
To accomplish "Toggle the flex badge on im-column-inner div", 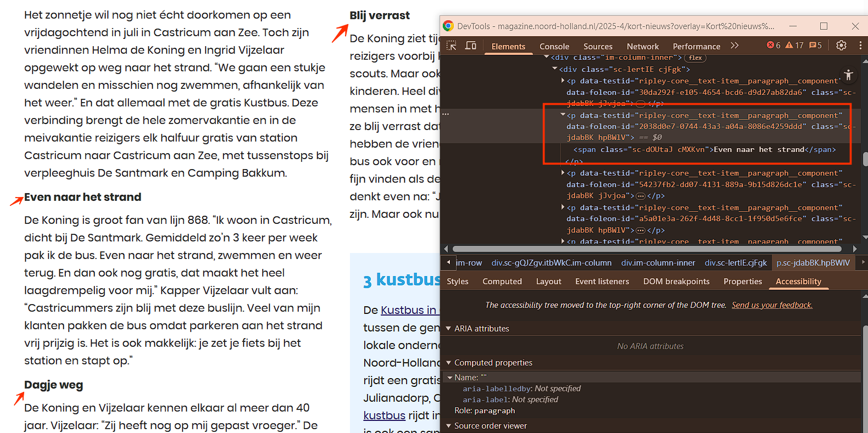I will coord(695,58).
